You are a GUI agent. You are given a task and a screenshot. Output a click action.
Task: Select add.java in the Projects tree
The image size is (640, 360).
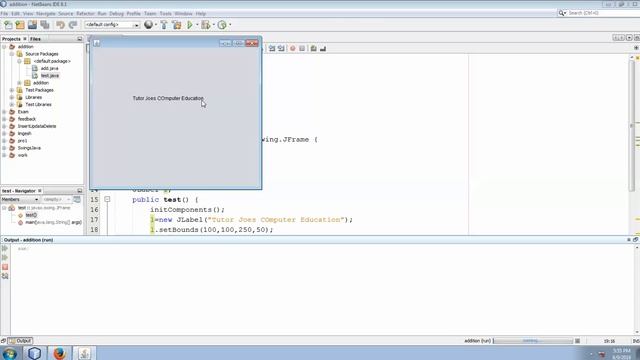tap(49, 69)
